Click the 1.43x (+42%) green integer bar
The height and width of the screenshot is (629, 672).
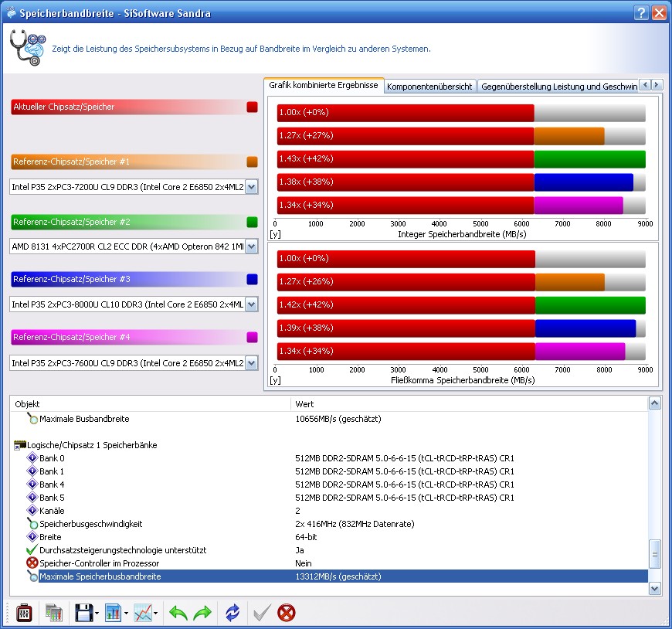[461, 158]
